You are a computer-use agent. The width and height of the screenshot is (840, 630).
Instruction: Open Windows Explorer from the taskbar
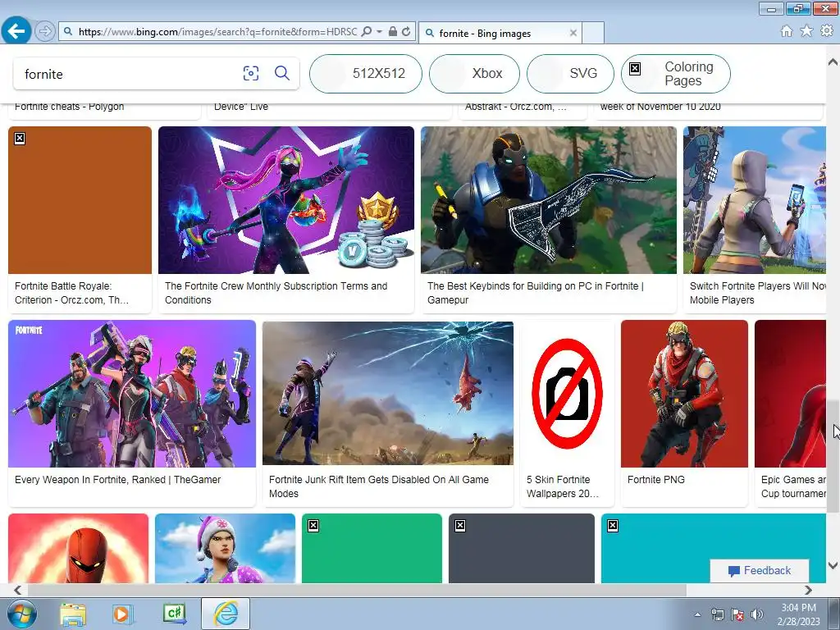73,614
